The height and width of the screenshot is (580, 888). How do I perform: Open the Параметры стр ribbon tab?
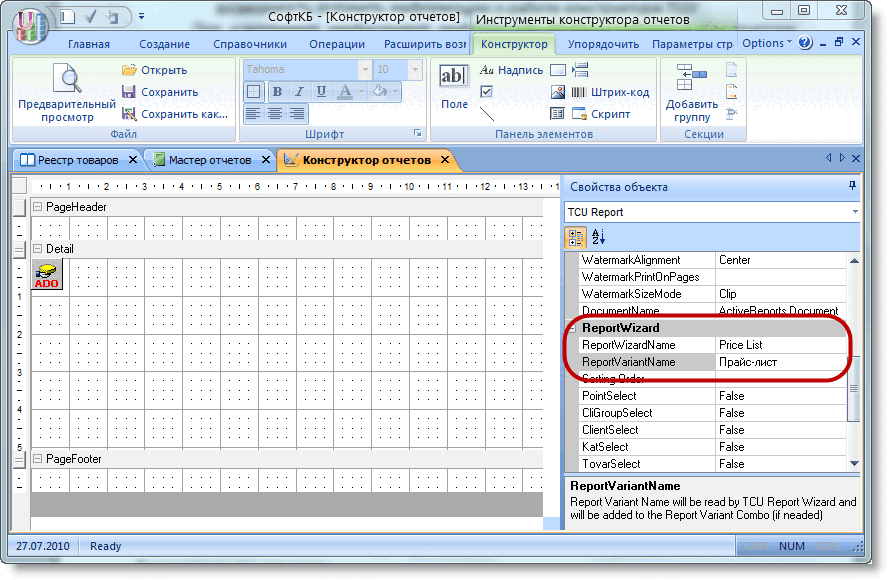pos(691,44)
